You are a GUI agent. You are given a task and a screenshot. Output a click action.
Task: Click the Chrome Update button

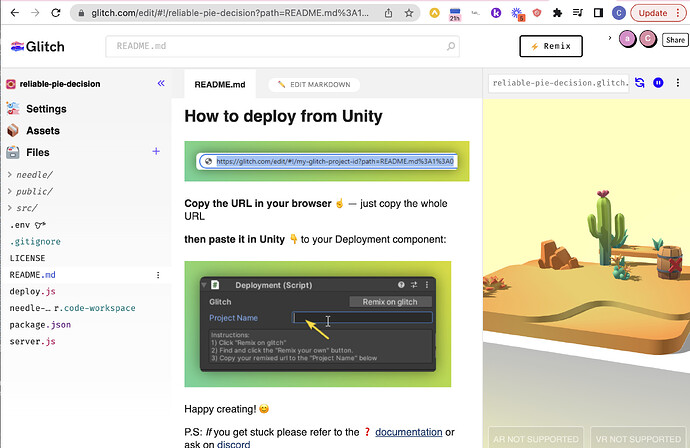pos(658,13)
